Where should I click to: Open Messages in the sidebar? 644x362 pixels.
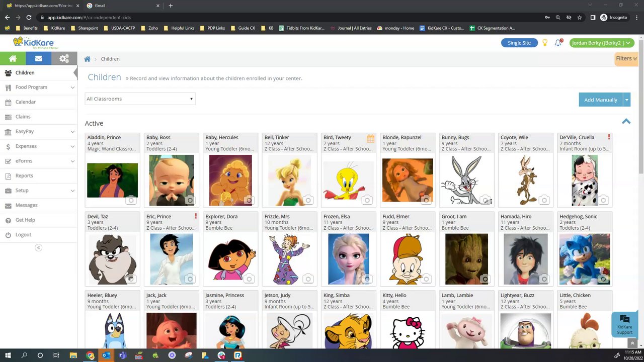pos(38,205)
